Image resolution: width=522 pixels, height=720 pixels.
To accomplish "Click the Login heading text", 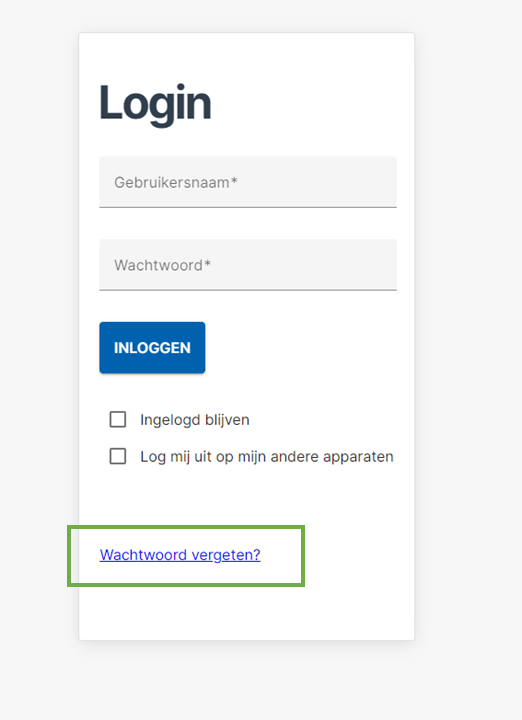I will point(155,104).
